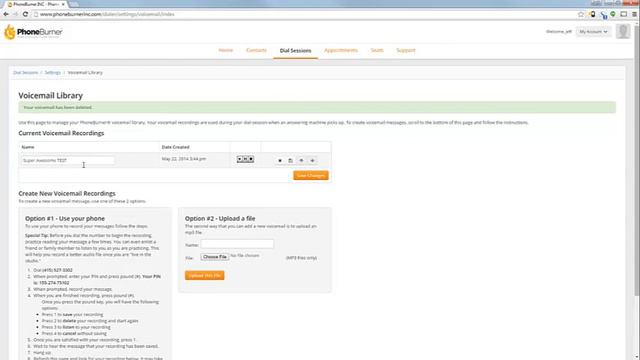Go to the Dial Sessions breadcrumb link
The width and height of the screenshot is (640, 360).
tap(25, 73)
